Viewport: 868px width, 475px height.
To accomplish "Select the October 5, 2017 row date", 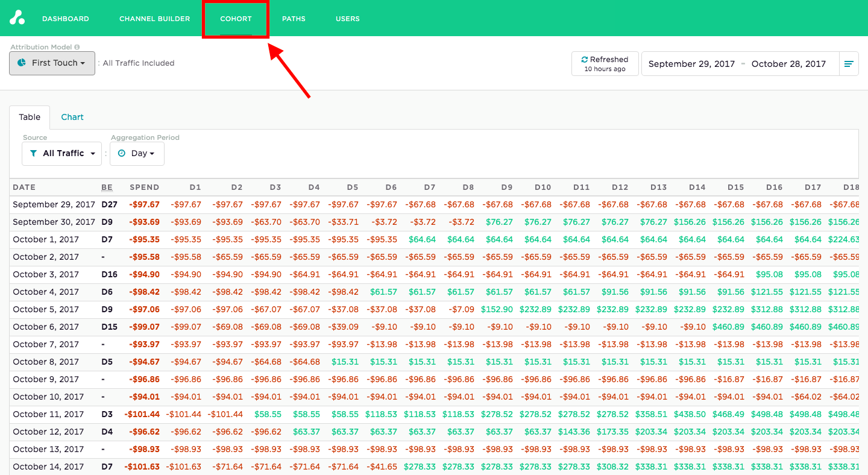I will (46, 309).
